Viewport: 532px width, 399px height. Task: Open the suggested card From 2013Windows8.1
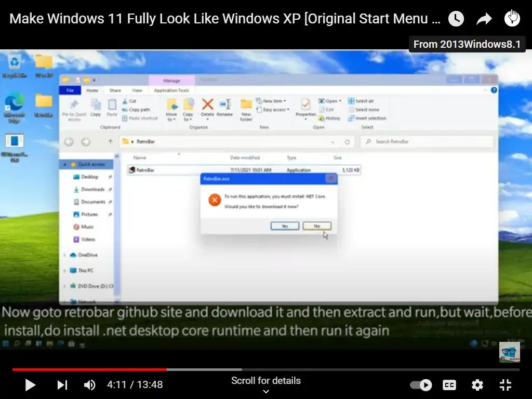[x=467, y=44]
